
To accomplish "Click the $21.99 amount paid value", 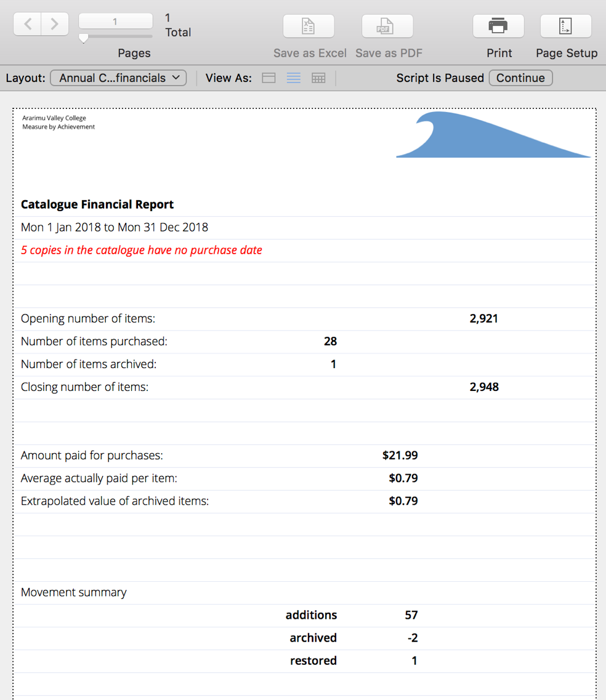I will 400,456.
